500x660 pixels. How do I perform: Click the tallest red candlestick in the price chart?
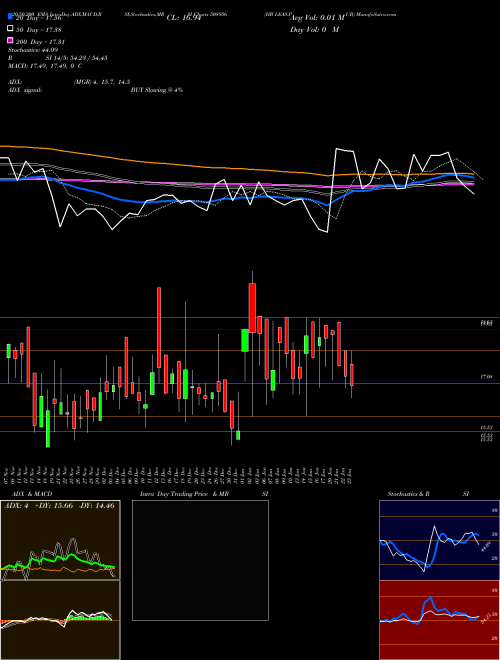(159, 327)
